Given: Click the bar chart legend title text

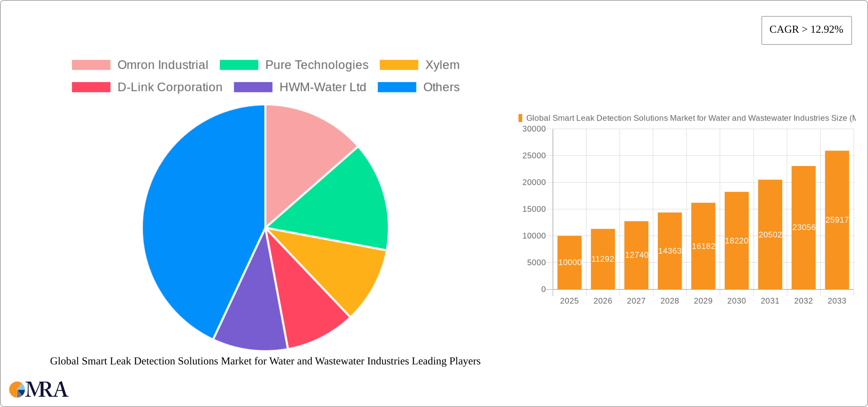Looking at the screenshot, I should click(x=691, y=118).
